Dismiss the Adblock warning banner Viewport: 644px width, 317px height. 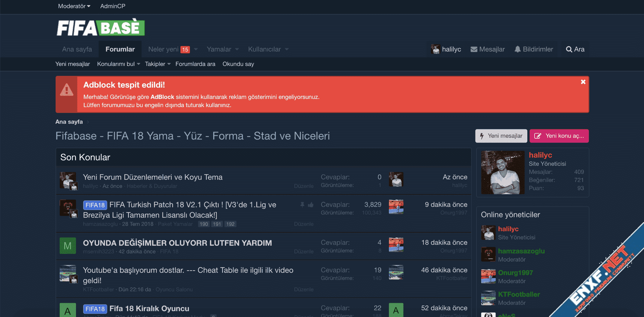pos(583,82)
